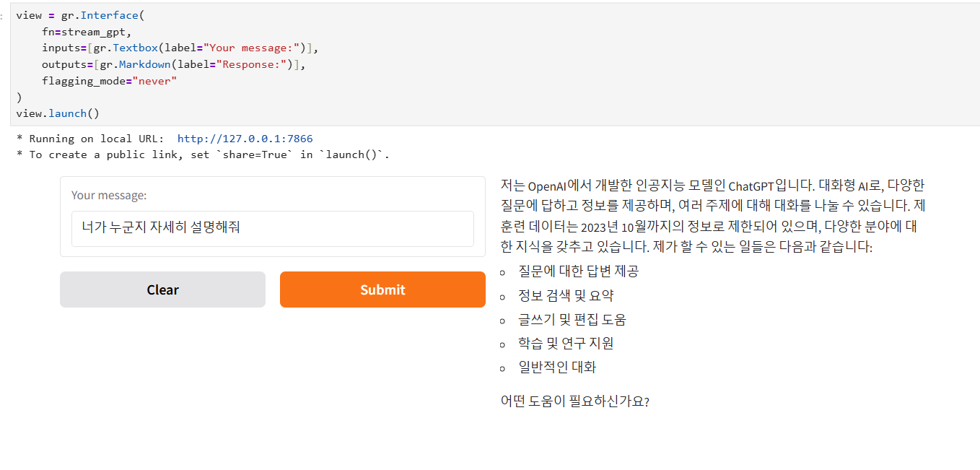
Task: Click the '정보 검색 및 요약' bullet
Action: [x=566, y=295]
